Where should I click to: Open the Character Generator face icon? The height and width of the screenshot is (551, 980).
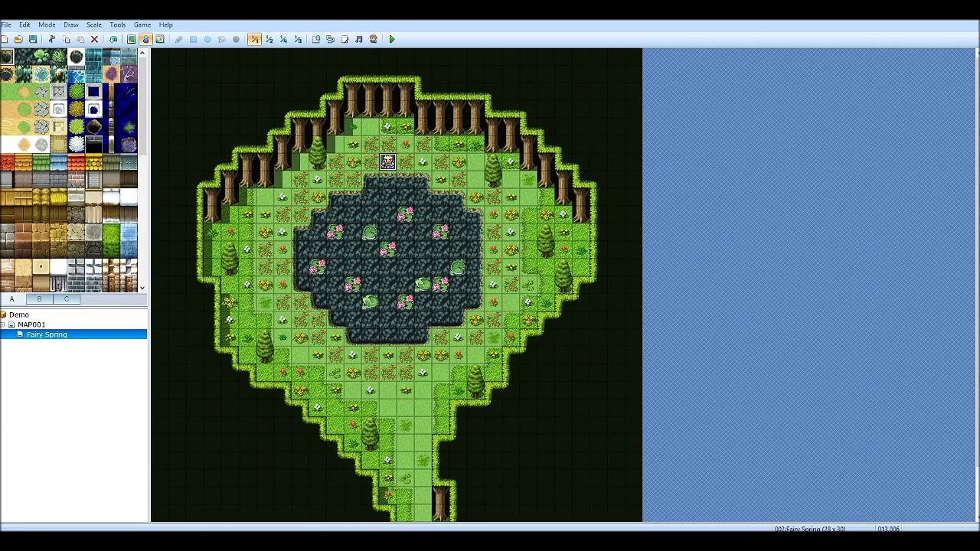(x=374, y=39)
